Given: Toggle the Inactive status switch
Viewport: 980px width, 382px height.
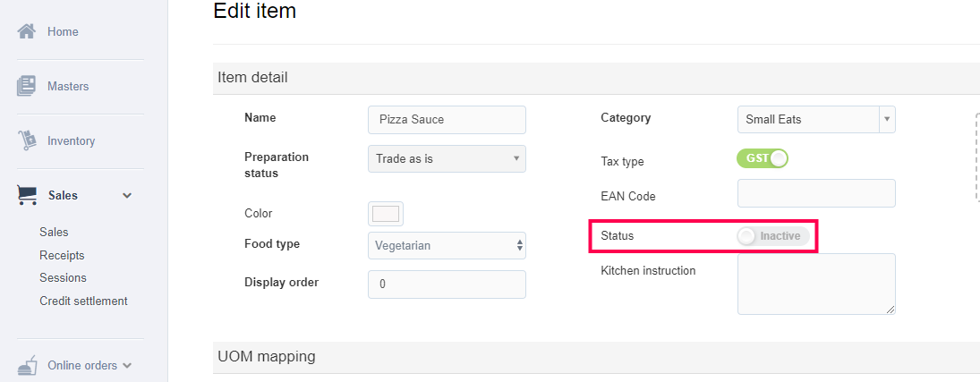Looking at the screenshot, I should pyautogui.click(x=773, y=236).
